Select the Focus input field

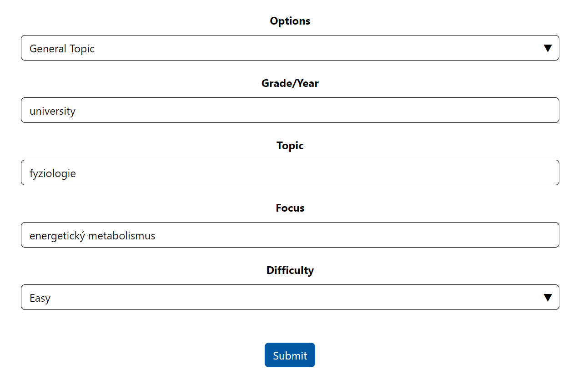point(290,235)
